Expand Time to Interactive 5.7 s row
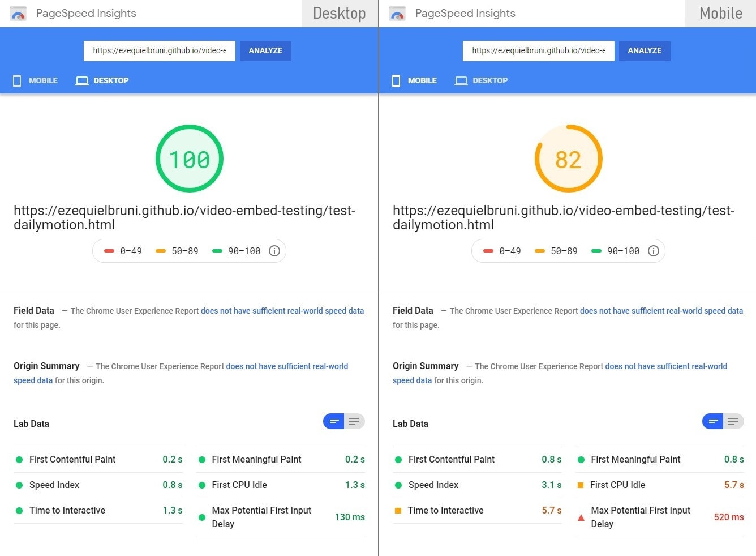The image size is (756, 556). click(478, 511)
